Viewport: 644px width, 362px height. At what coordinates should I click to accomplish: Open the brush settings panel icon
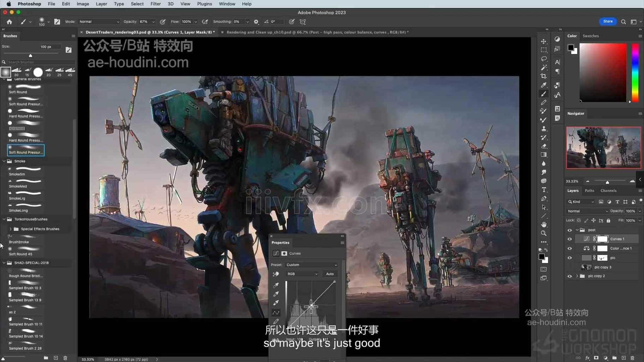tap(57, 22)
